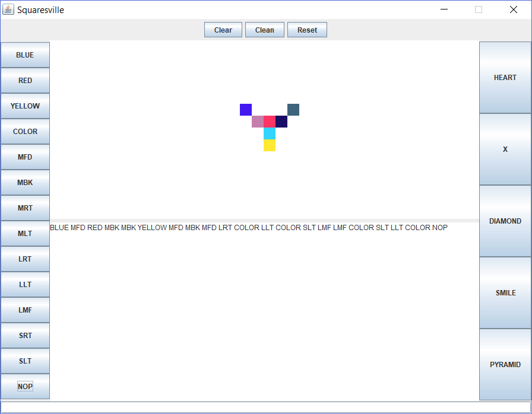This screenshot has height=414, width=532.
Task: Draw the SMILE preset shape
Action: coord(505,293)
